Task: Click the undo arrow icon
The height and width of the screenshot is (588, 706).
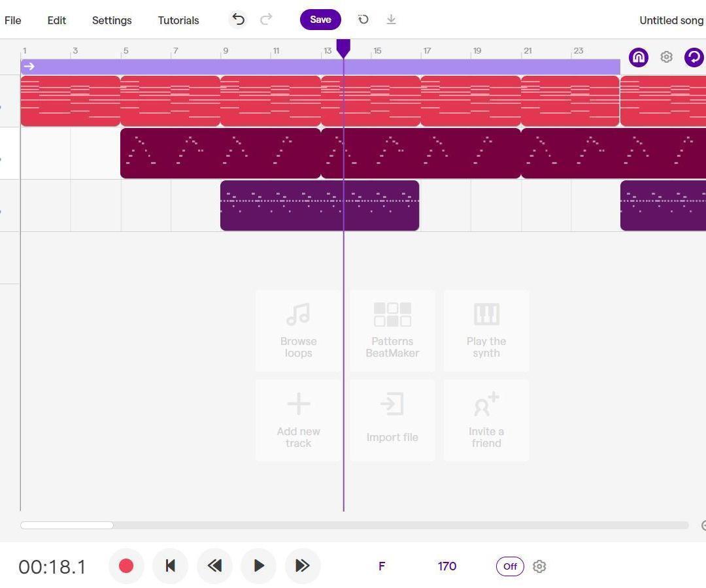Action: [238, 20]
